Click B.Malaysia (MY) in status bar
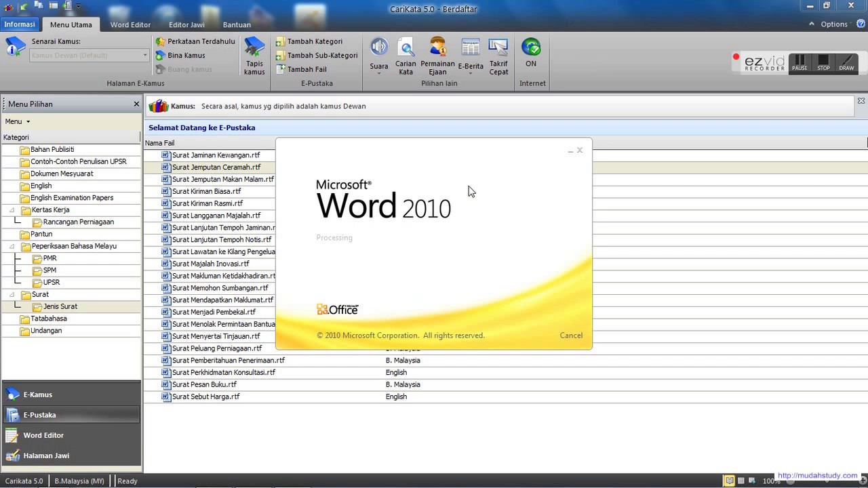Viewport: 868px width, 488px height. 79,481
